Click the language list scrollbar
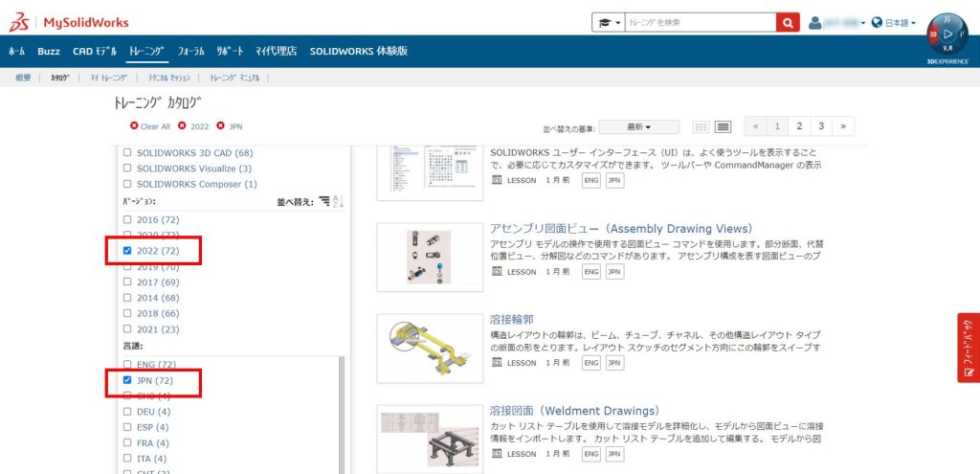 tap(342, 416)
